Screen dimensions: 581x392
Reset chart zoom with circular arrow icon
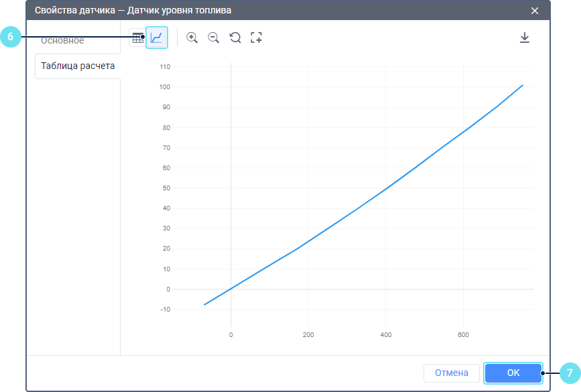[235, 38]
